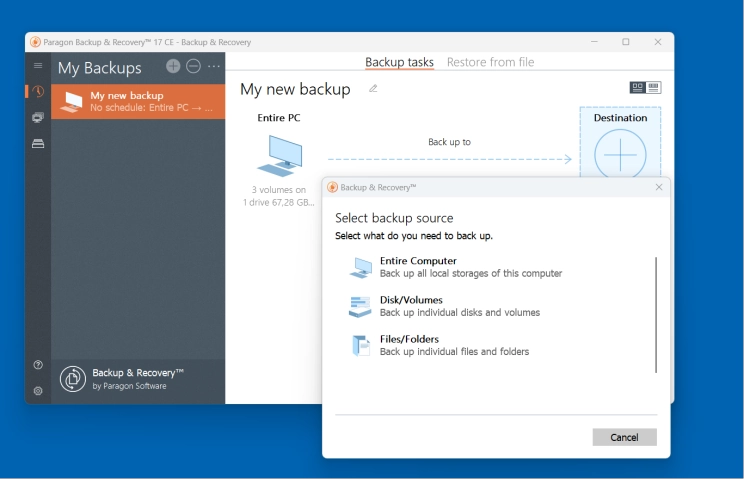
Task: Open the three-dots more options menu
Action: (x=214, y=66)
